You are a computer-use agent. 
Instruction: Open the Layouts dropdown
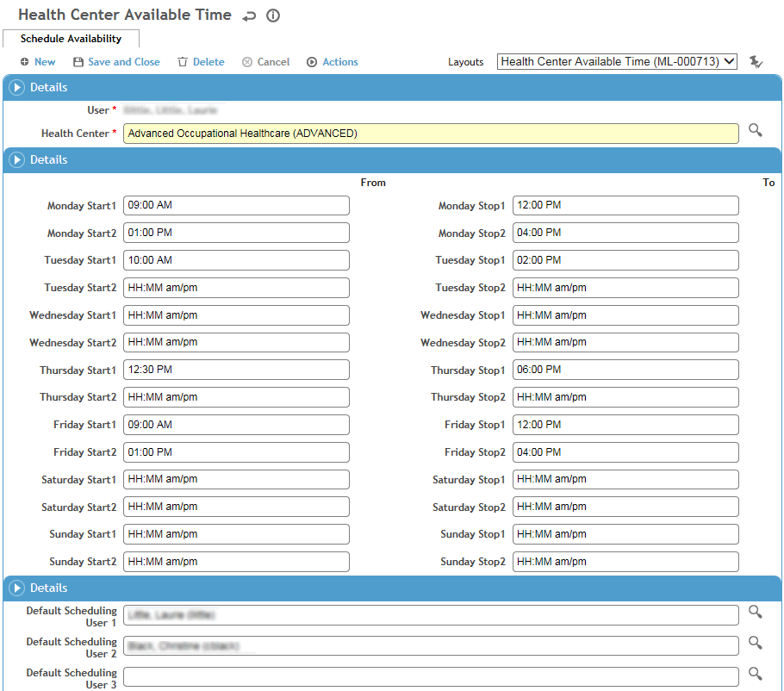pos(617,61)
